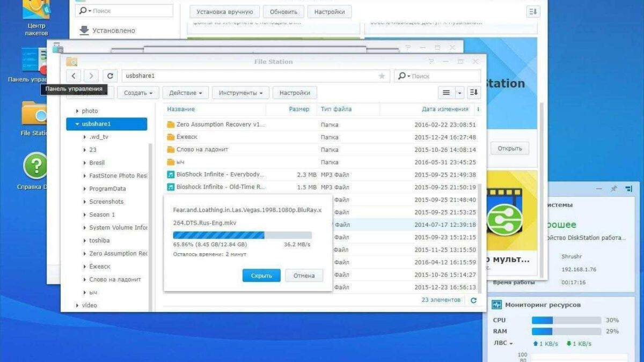Image resolution: width=644 pixels, height=362 pixels.
Task: Expand the toshiba tree folder
Action: pyautogui.click(x=85, y=240)
